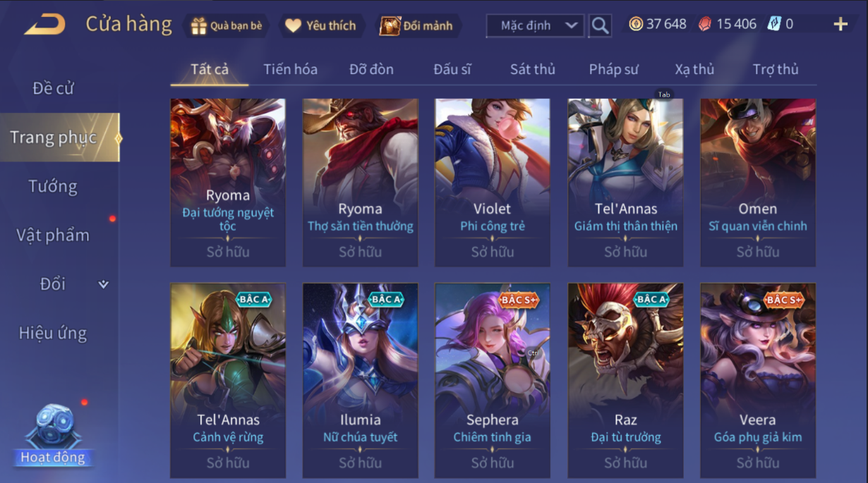Image resolution: width=868 pixels, height=483 pixels.
Task: Open the Hoạt động activity icon
Action: pyautogui.click(x=53, y=435)
